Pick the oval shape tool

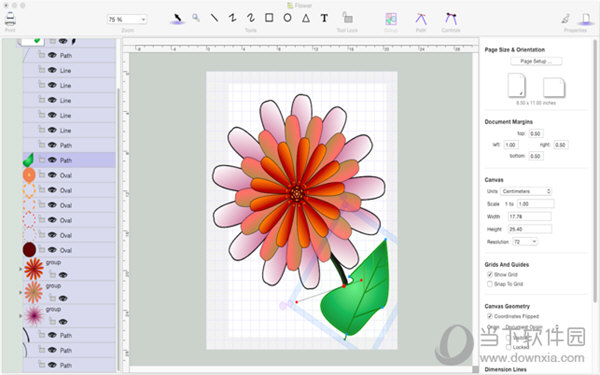click(x=287, y=18)
